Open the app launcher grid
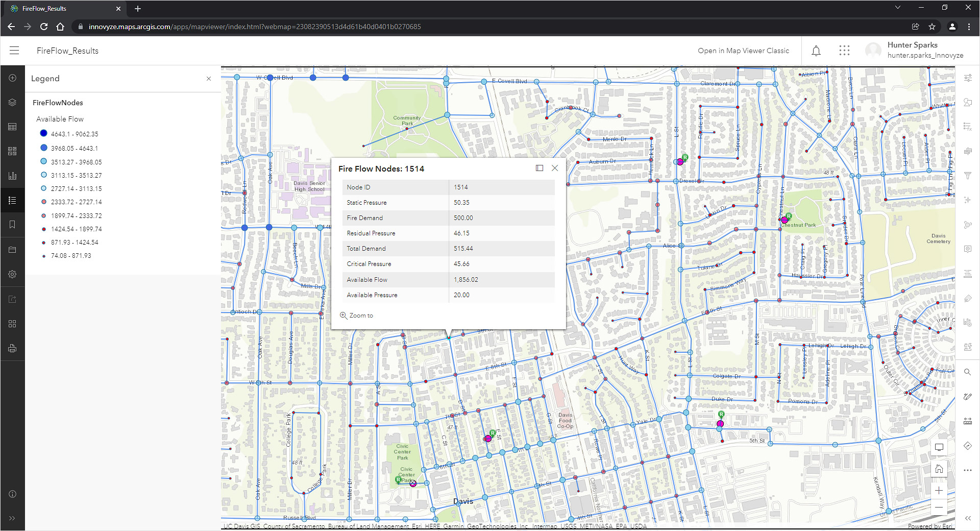The width and height of the screenshot is (980, 531). point(844,51)
